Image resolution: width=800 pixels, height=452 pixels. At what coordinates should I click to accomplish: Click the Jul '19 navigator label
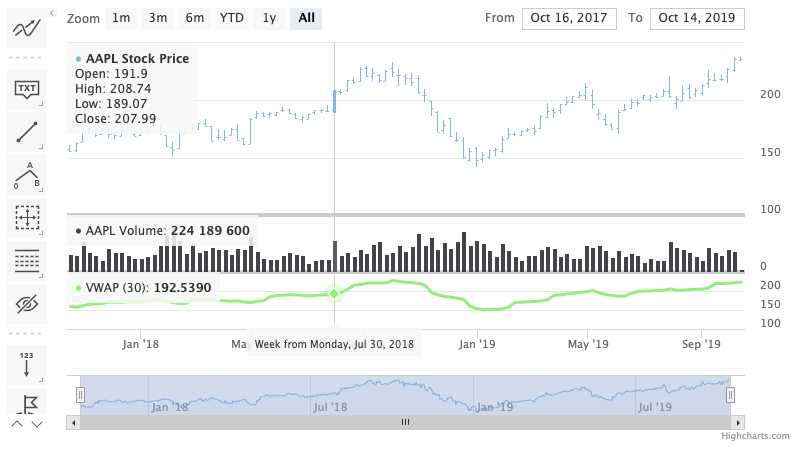[655, 407]
